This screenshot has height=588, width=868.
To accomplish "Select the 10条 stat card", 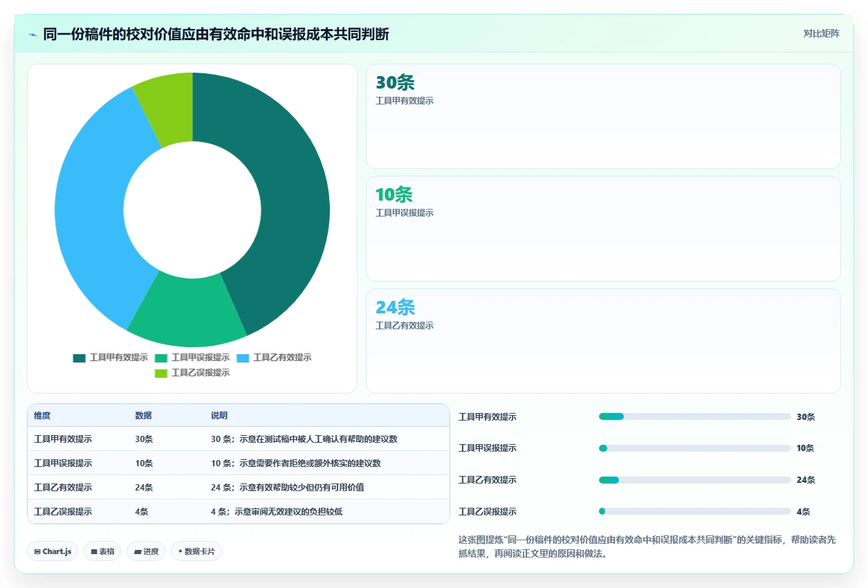I will 603,228.
